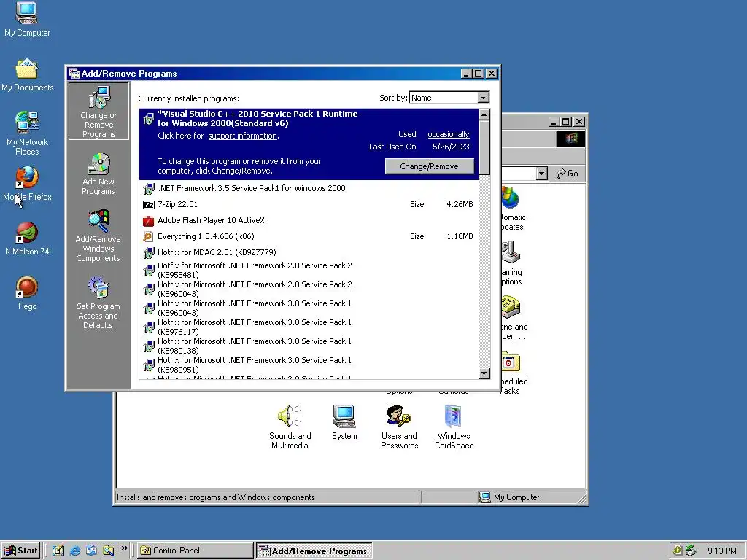The image size is (747, 560).
Task: Open Add/Remove Windows Components
Action: [x=98, y=236]
